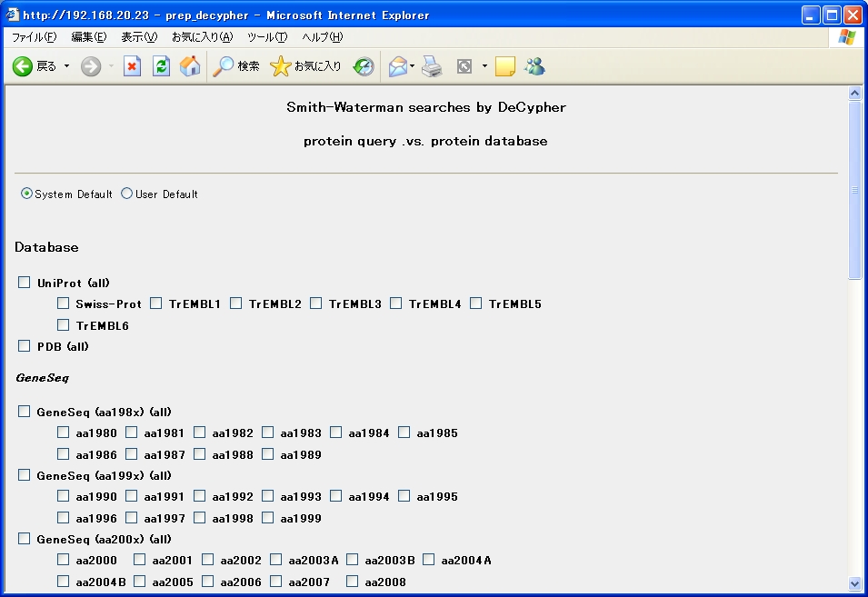
Task: Check the aa2004A checkbox
Action: pyautogui.click(x=428, y=560)
